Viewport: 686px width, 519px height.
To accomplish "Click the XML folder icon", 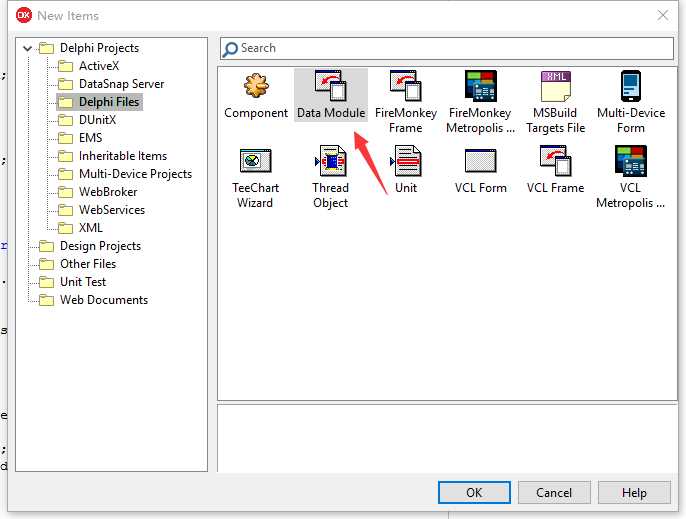I will (x=66, y=228).
